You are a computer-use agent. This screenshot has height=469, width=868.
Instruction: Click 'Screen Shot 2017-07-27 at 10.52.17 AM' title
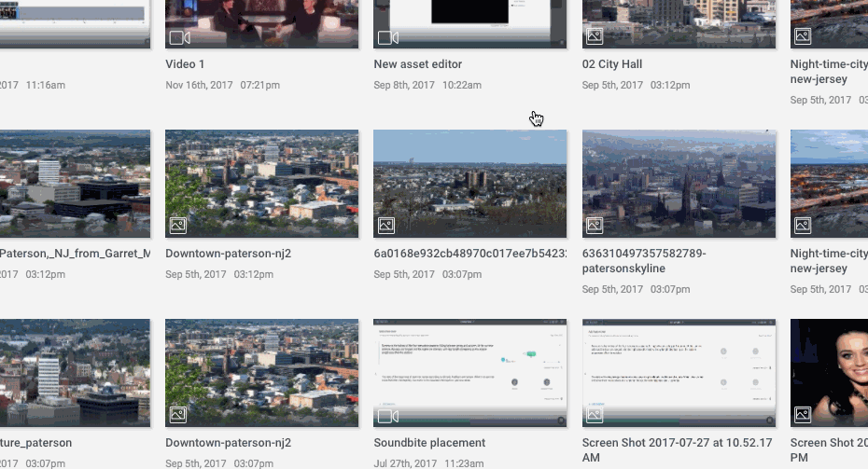point(677,449)
